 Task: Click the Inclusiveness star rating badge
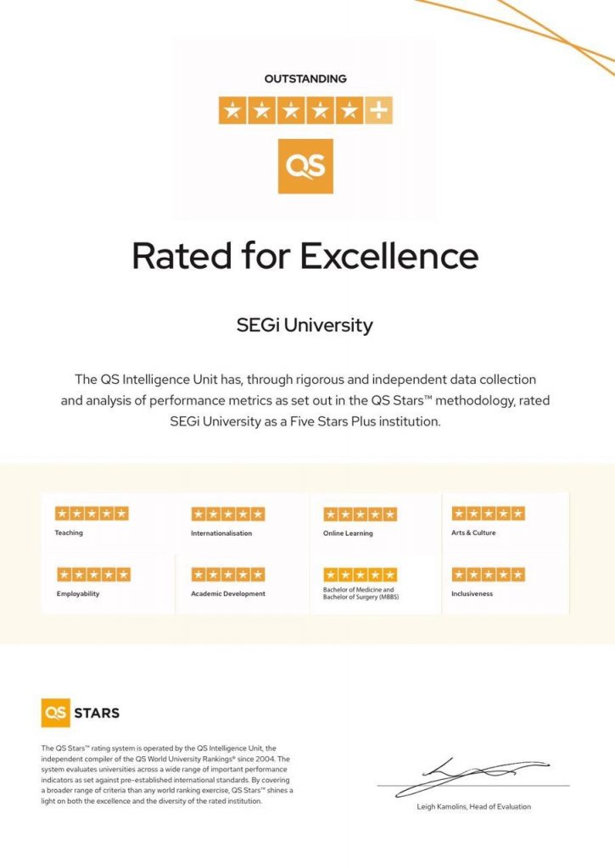click(488, 575)
